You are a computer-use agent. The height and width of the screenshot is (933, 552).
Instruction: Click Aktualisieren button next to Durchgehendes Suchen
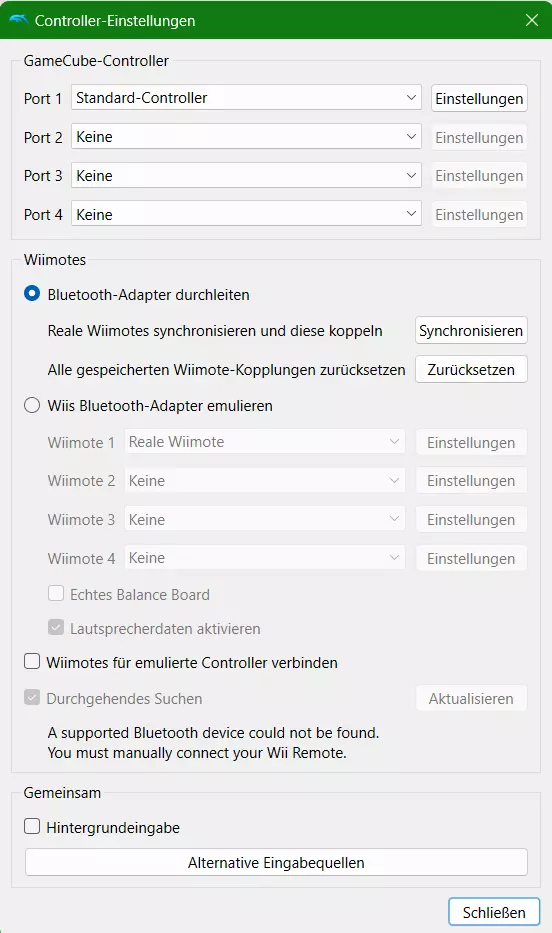(x=471, y=699)
